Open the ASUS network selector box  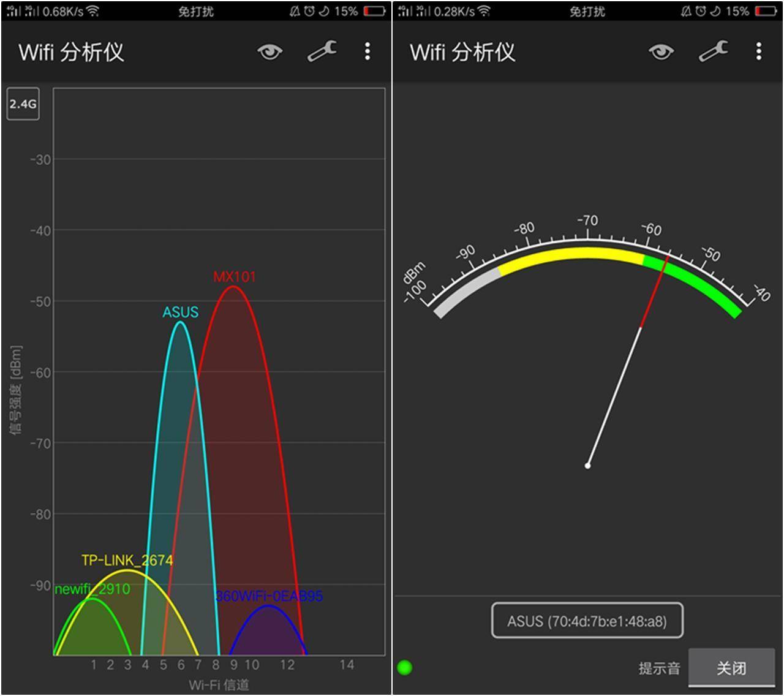pos(586,620)
